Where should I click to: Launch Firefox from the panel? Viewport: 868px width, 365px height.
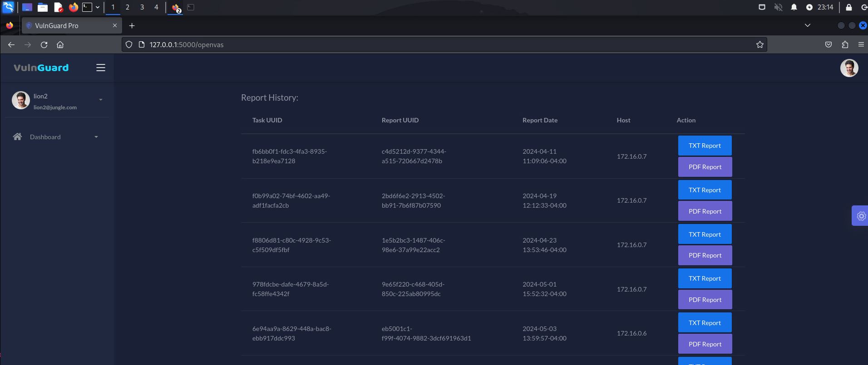point(73,7)
